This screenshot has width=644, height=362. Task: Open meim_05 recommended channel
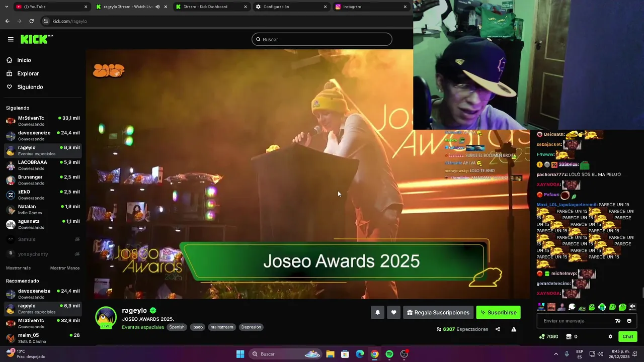point(43,338)
